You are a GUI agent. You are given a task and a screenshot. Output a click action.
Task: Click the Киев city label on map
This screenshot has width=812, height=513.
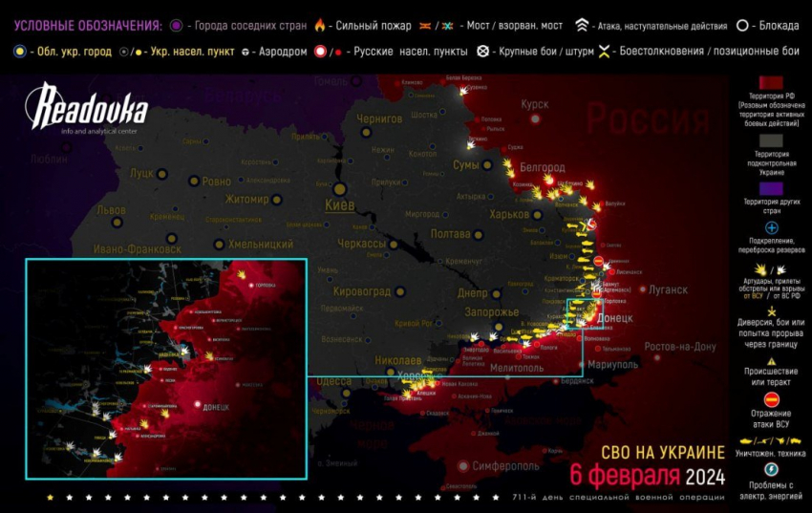pyautogui.click(x=340, y=204)
